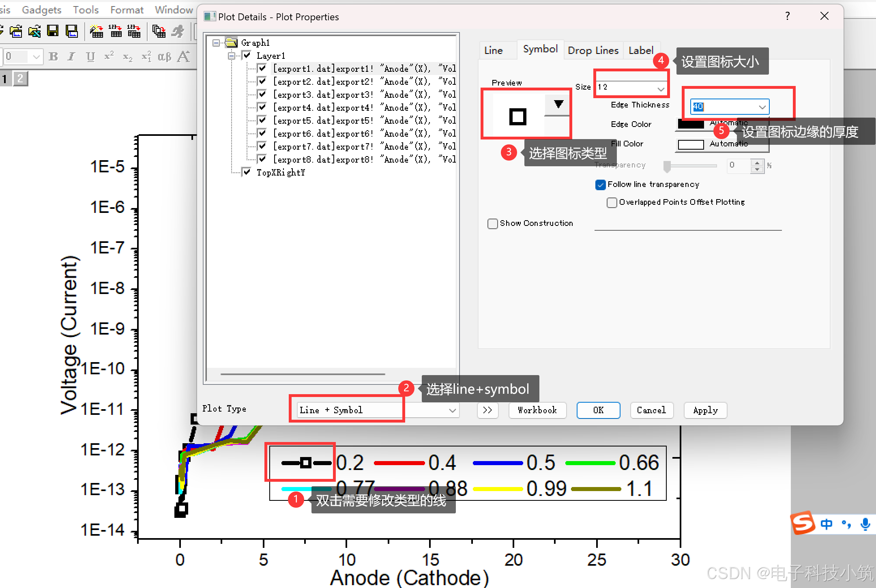
Task: Switch to the Drop Lines tab
Action: 593,51
